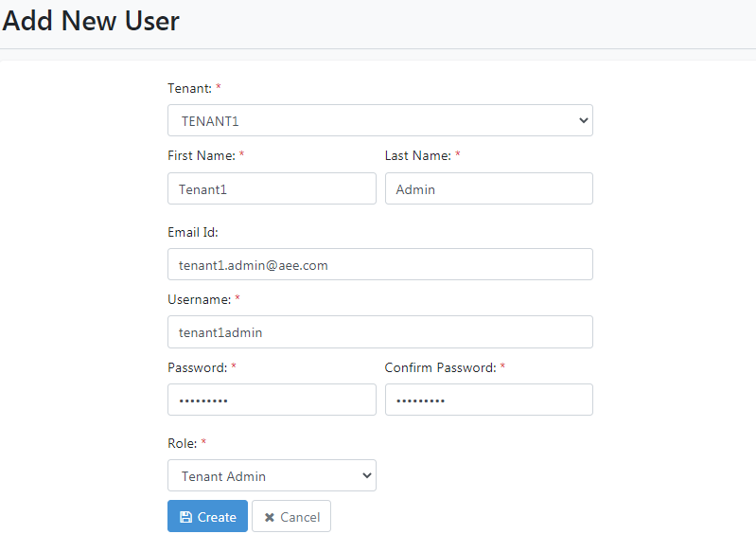Open the Tenant dropdown showing TENANT1
756x552 pixels.
pyautogui.click(x=380, y=120)
